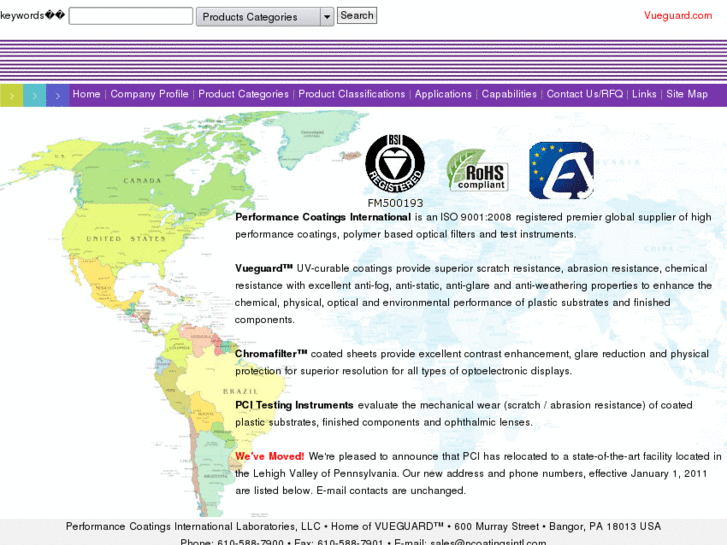Click the 600 Murray Street address text
This screenshot has width=727, height=545.
(x=497, y=526)
